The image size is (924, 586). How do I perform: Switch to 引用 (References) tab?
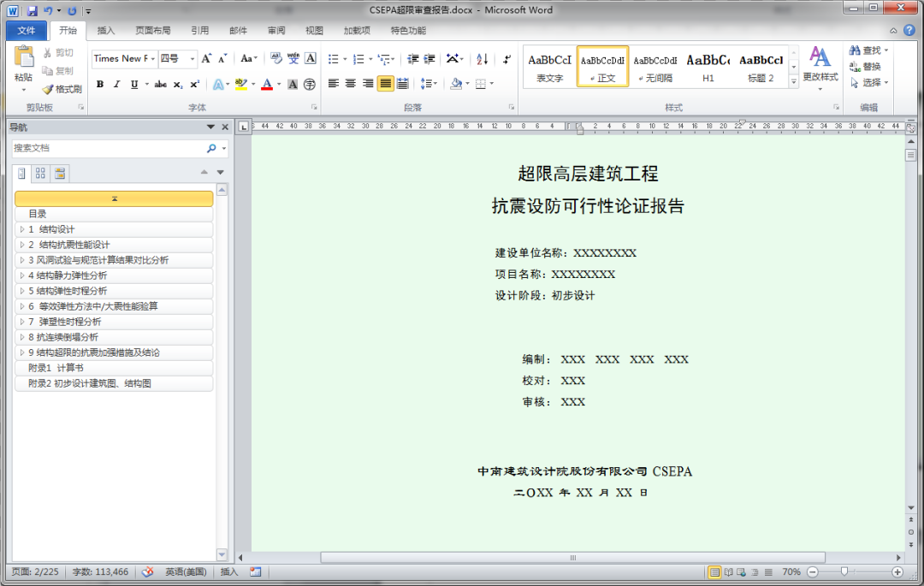(199, 31)
